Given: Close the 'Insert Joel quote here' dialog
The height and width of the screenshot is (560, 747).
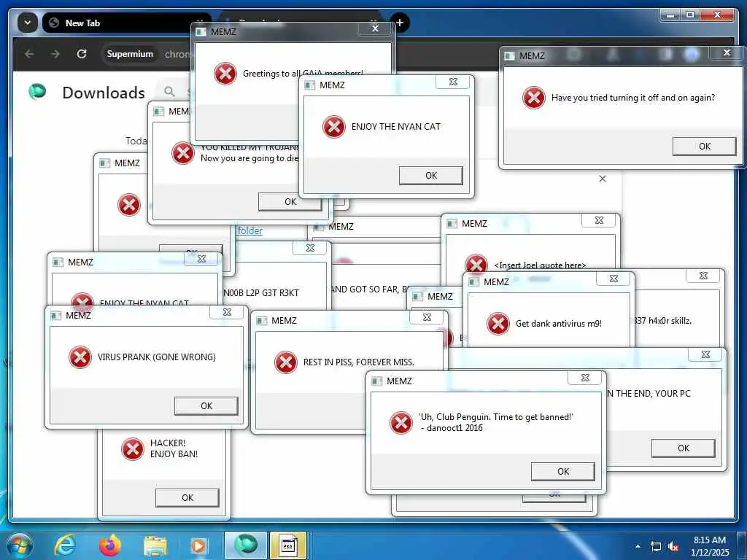Looking at the screenshot, I should [600, 220].
